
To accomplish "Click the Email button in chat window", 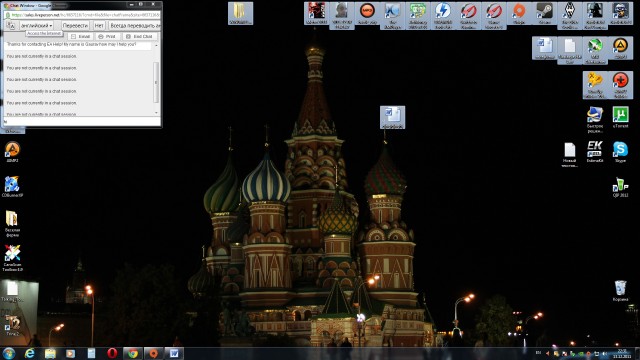I will (80, 36).
